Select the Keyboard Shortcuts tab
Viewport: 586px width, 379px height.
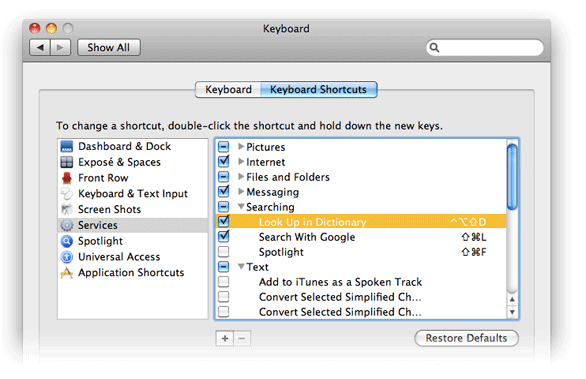click(319, 90)
